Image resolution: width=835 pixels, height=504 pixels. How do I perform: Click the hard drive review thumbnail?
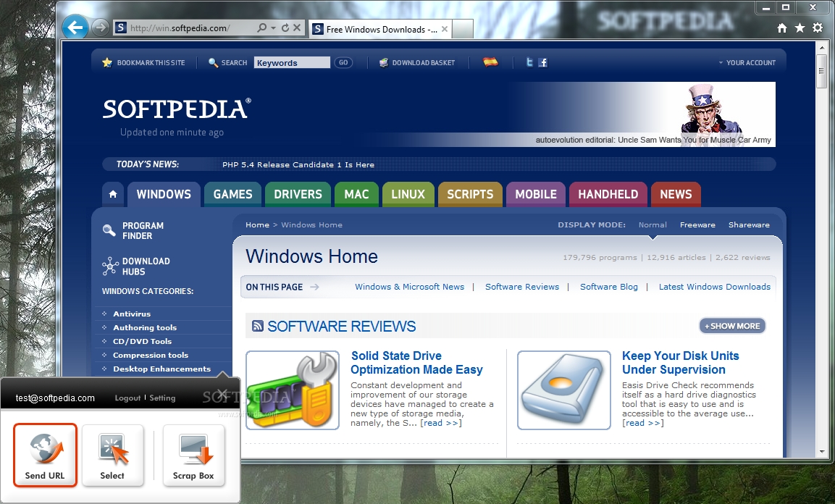(x=564, y=390)
